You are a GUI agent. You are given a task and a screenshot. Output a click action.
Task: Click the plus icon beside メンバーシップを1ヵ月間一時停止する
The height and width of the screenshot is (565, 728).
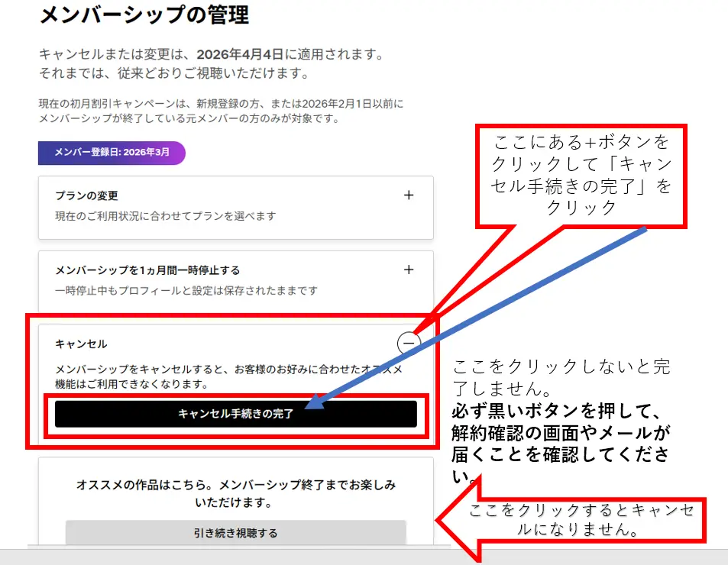[409, 270]
